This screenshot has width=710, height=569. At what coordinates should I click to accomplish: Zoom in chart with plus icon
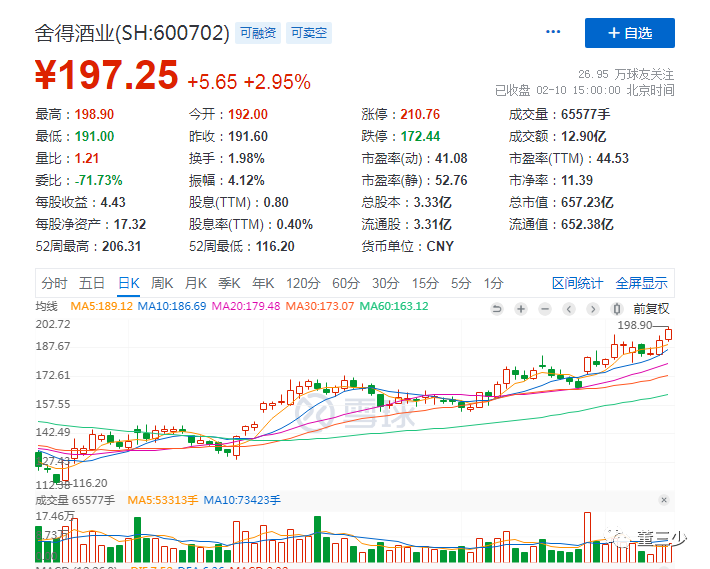pyautogui.click(x=521, y=309)
